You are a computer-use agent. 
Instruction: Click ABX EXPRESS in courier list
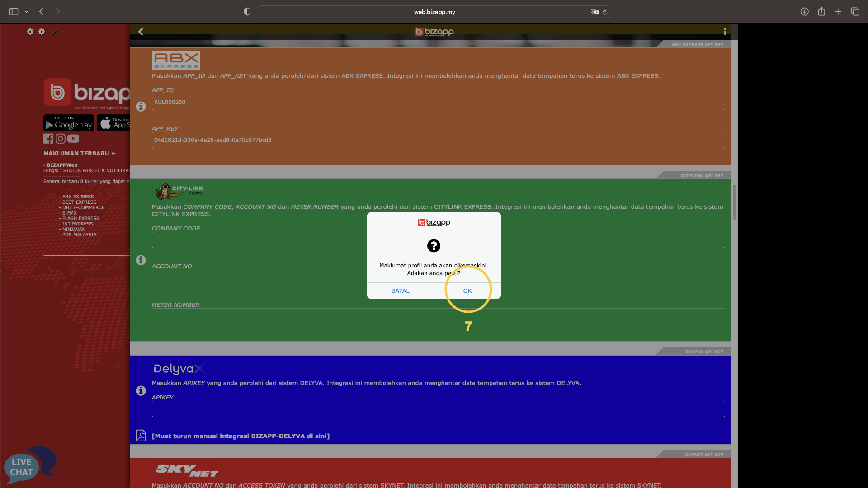coord(78,197)
